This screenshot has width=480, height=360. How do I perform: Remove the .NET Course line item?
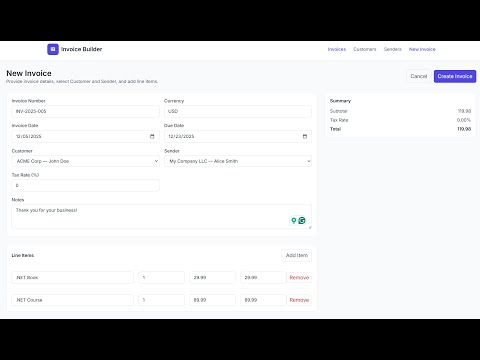click(299, 300)
